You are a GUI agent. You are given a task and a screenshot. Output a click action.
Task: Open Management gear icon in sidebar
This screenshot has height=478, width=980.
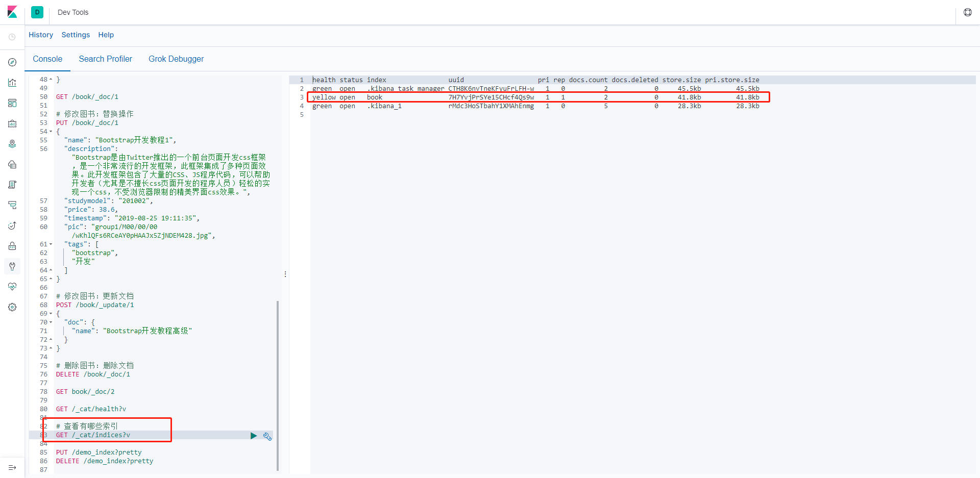pyautogui.click(x=12, y=307)
